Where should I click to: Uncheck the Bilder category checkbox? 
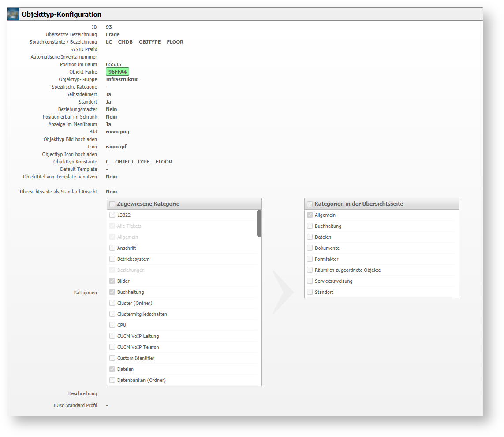pyautogui.click(x=112, y=281)
